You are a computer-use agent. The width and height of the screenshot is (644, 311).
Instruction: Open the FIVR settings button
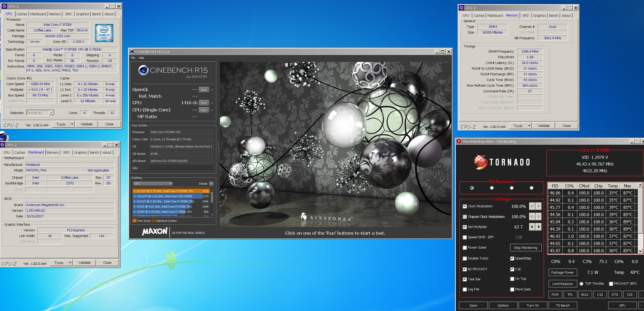pos(555,294)
